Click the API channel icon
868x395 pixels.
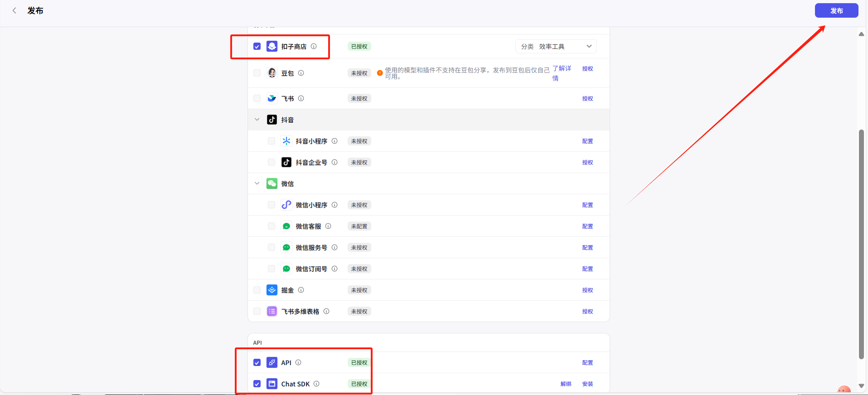click(x=272, y=362)
